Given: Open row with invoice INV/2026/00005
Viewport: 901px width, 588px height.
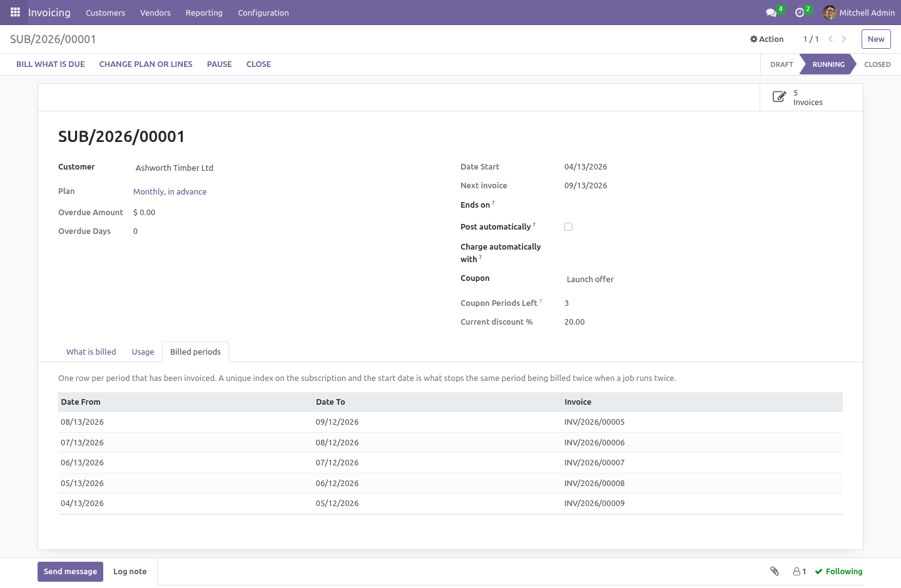Looking at the screenshot, I should click(x=450, y=422).
